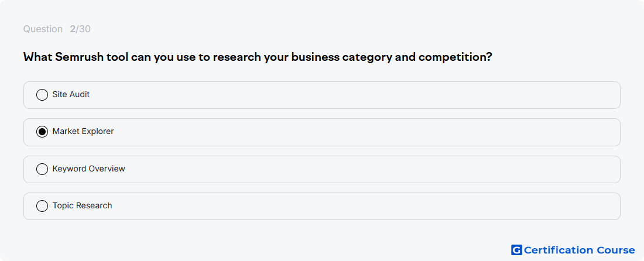Choose the Keyword Overview radio button
Viewport: 644px width, 261px height.
tap(42, 169)
